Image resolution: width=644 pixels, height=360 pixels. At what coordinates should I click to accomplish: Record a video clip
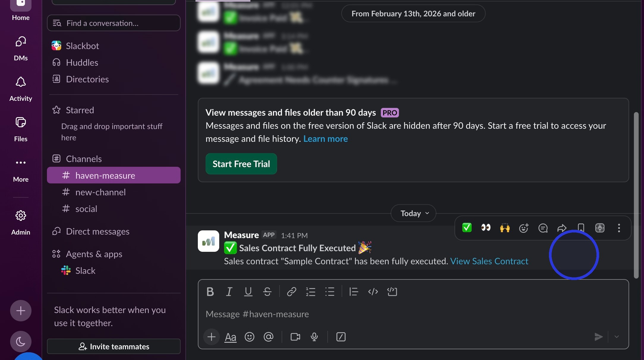[295, 337]
